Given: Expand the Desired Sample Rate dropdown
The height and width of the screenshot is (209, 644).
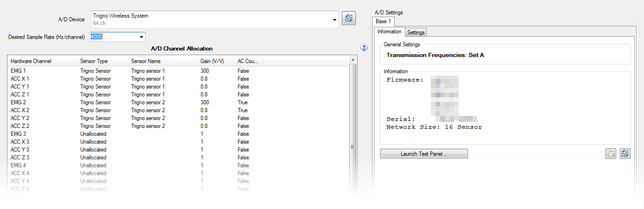Looking at the screenshot, I should [141, 37].
